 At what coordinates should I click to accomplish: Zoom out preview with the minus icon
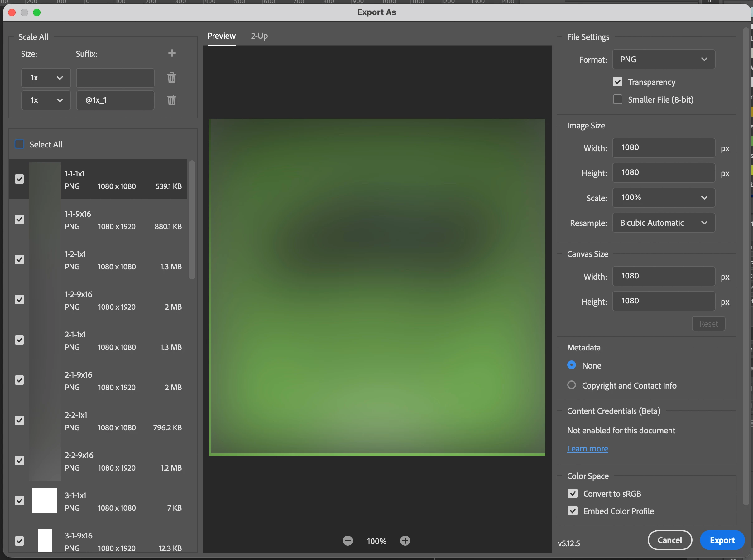pyautogui.click(x=348, y=541)
